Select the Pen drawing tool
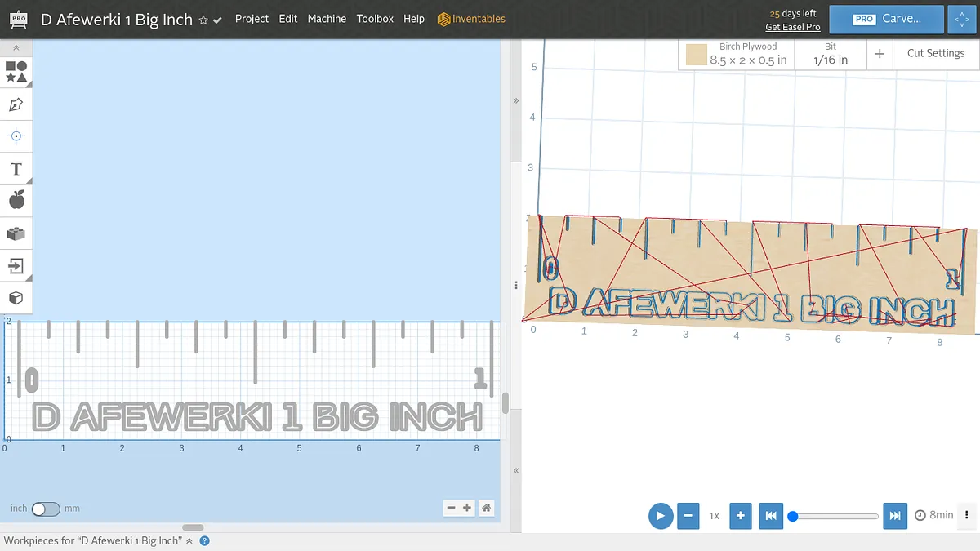This screenshot has width=980, height=551. (16, 104)
